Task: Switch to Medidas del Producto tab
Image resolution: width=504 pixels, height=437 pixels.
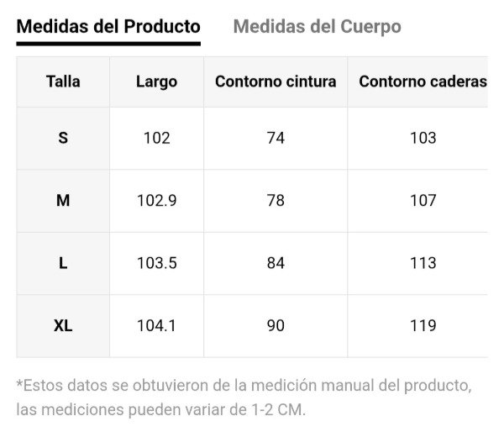Action: 108,26
